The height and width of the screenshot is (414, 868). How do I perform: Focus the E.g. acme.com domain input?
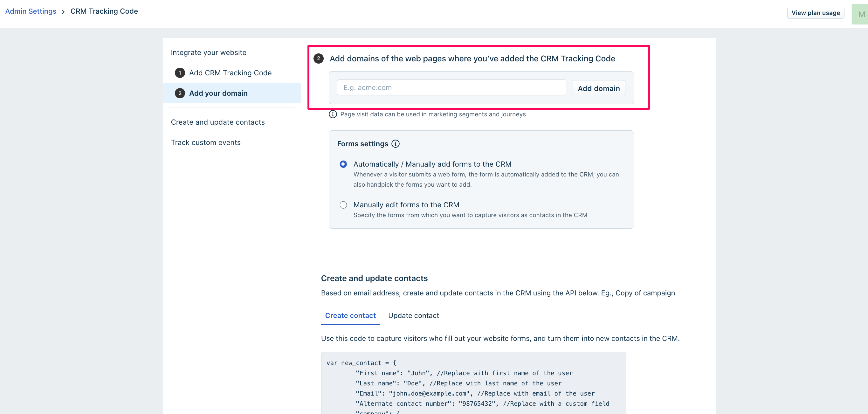pyautogui.click(x=451, y=87)
